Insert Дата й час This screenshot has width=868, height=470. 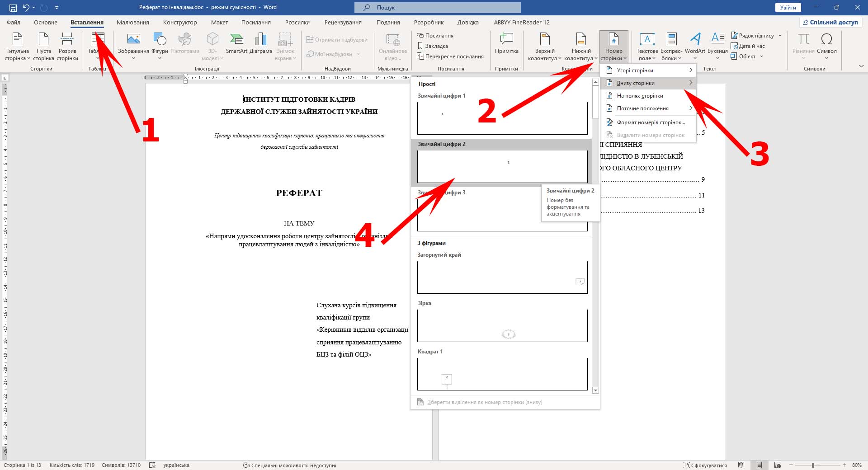click(x=748, y=46)
